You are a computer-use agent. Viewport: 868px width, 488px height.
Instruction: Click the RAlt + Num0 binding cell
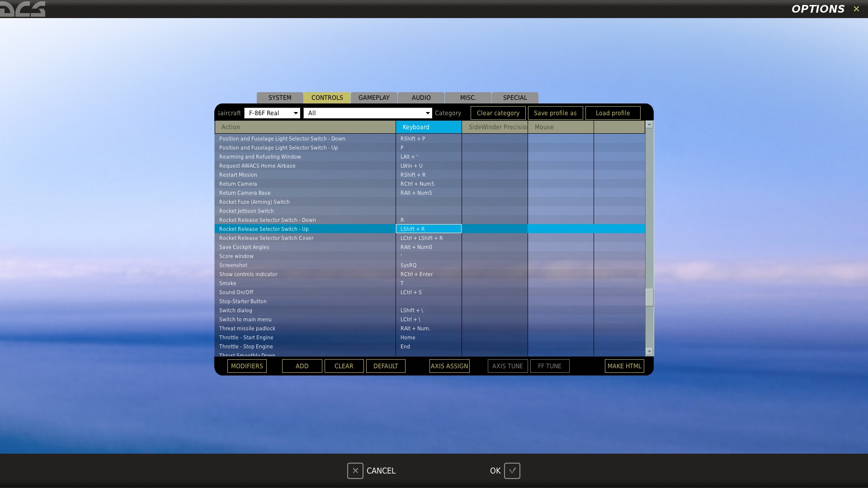pyautogui.click(x=429, y=247)
